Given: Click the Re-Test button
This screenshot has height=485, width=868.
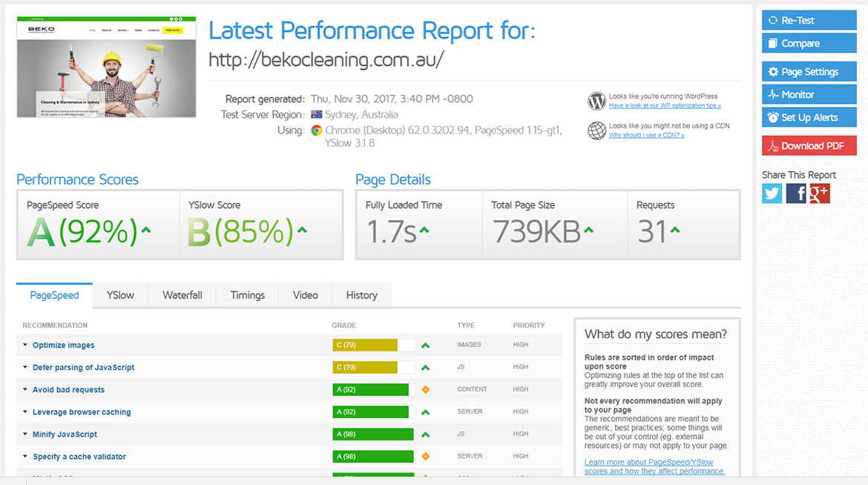Looking at the screenshot, I should (x=809, y=20).
